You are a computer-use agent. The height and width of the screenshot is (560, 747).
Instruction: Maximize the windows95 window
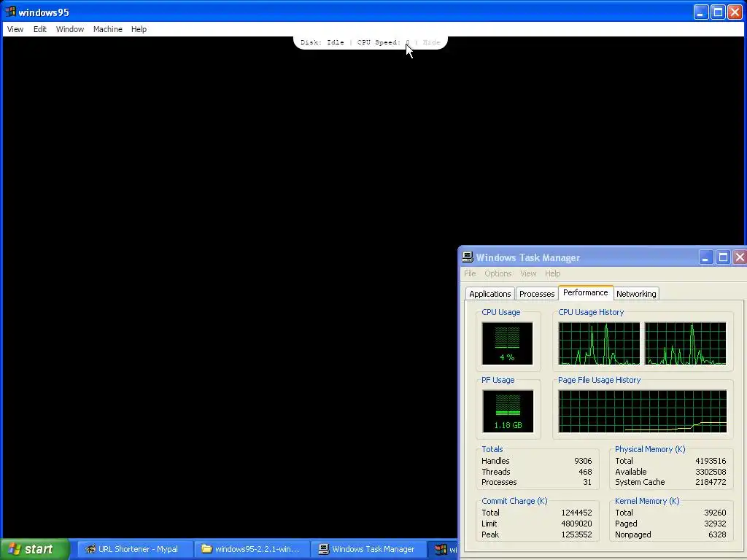click(x=718, y=12)
